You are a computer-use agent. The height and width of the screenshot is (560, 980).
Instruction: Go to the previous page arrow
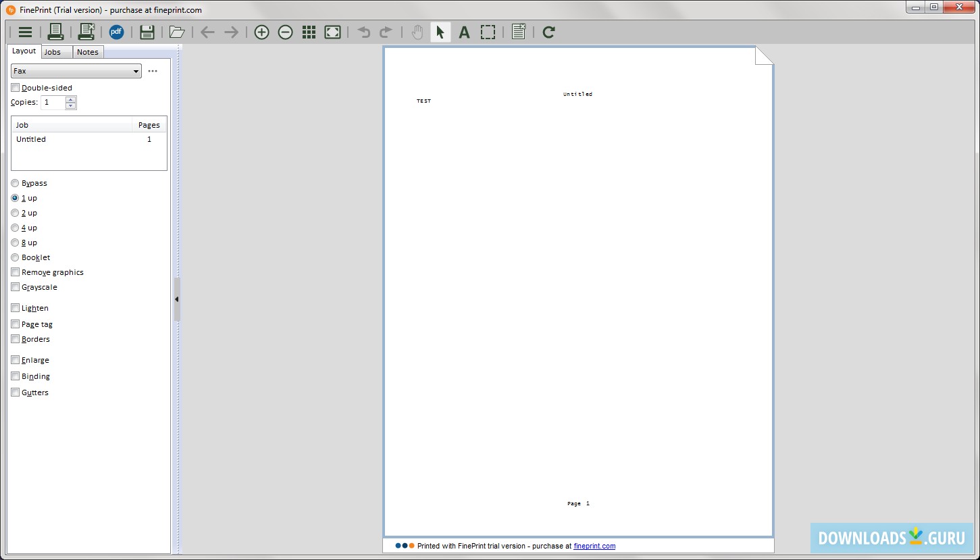click(x=207, y=32)
